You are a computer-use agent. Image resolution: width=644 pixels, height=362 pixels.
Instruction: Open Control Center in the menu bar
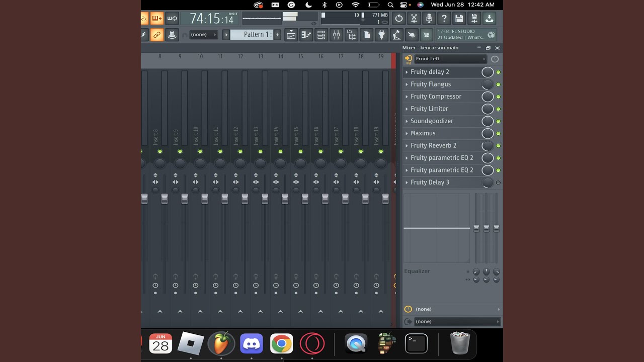click(403, 5)
